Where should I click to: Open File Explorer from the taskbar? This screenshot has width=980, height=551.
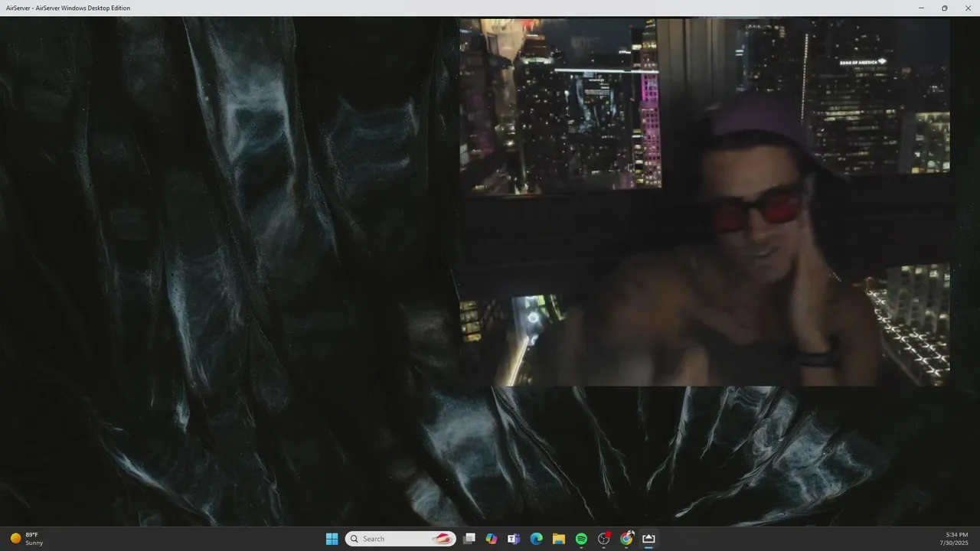559,539
